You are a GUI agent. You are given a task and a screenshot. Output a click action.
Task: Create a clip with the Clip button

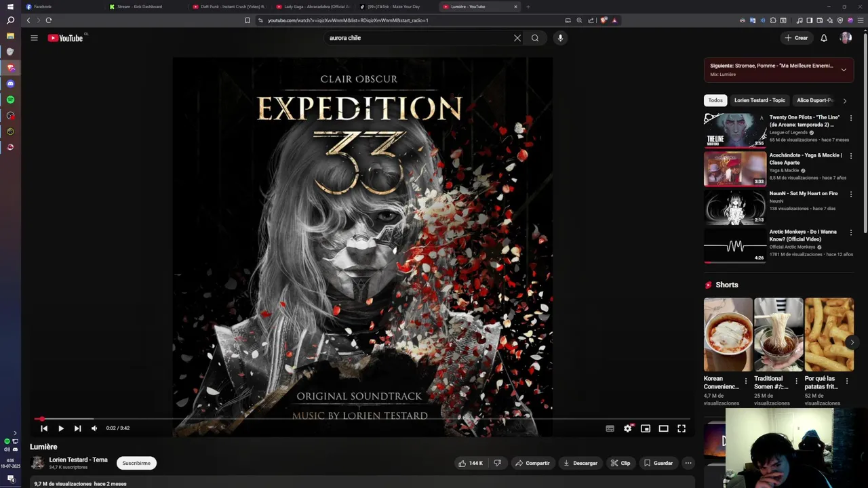(x=620, y=463)
